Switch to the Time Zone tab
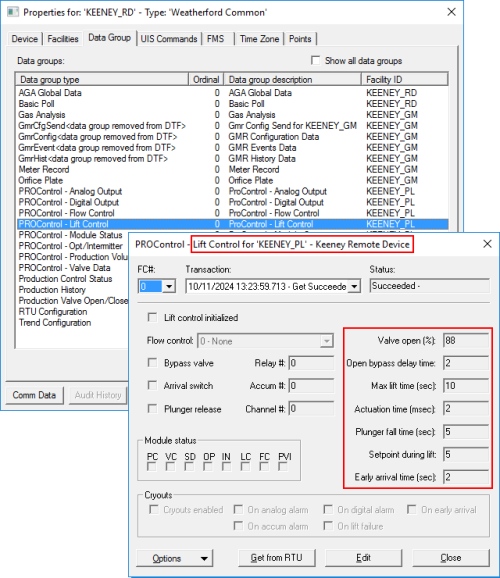 tap(259, 39)
